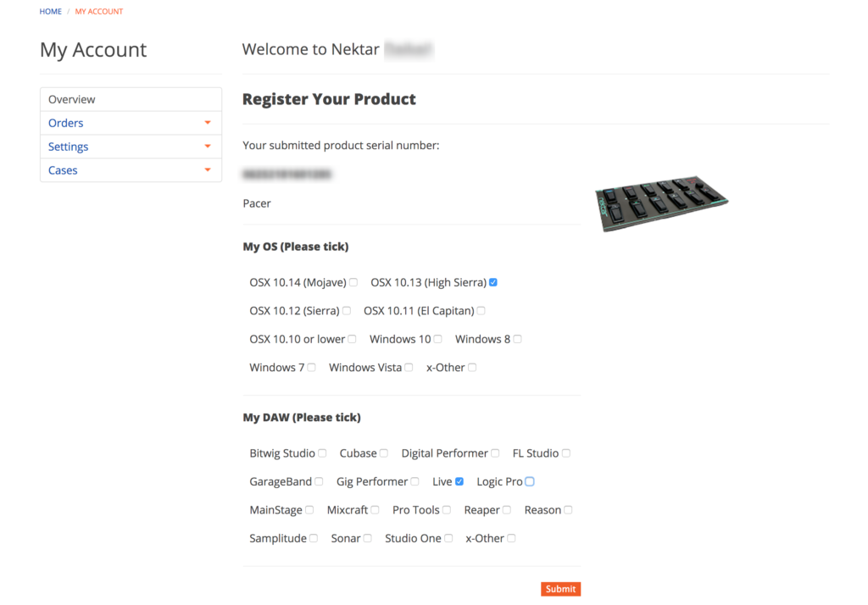This screenshot has width=868, height=605.
Task: Check the OSX 10.11 (El Capitan) box
Action: [x=481, y=311]
